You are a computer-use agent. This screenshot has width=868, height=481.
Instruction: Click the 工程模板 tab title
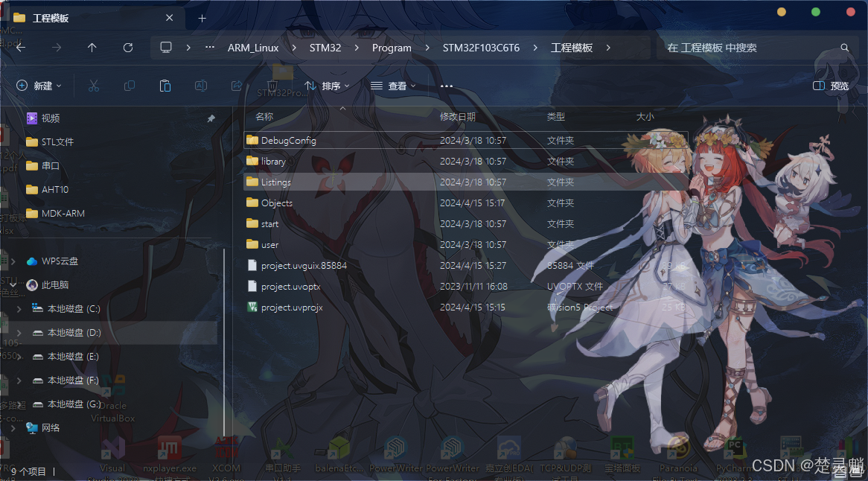coord(51,19)
